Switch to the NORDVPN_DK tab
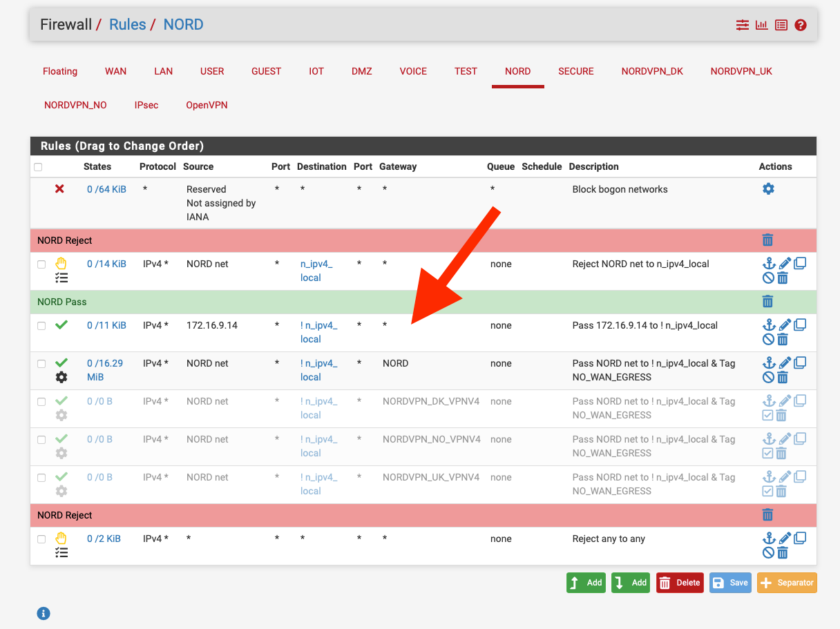The image size is (840, 629). [x=652, y=71]
